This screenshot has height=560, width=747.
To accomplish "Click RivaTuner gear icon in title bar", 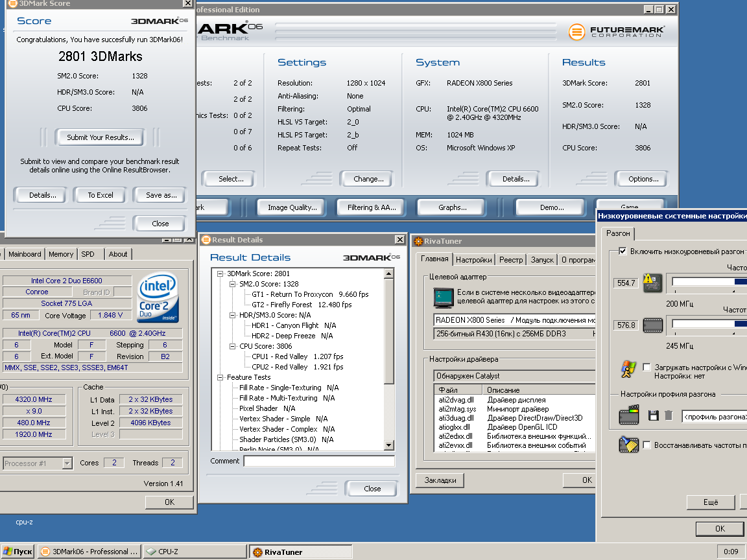I will click(x=418, y=241).
